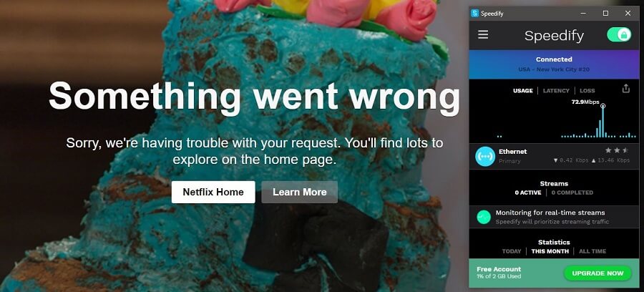
Task: Click the real-time streams monitoring icon
Action: tap(484, 217)
